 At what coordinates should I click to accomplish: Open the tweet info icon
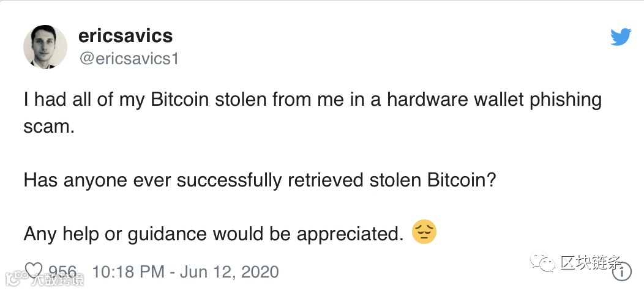coord(626,270)
